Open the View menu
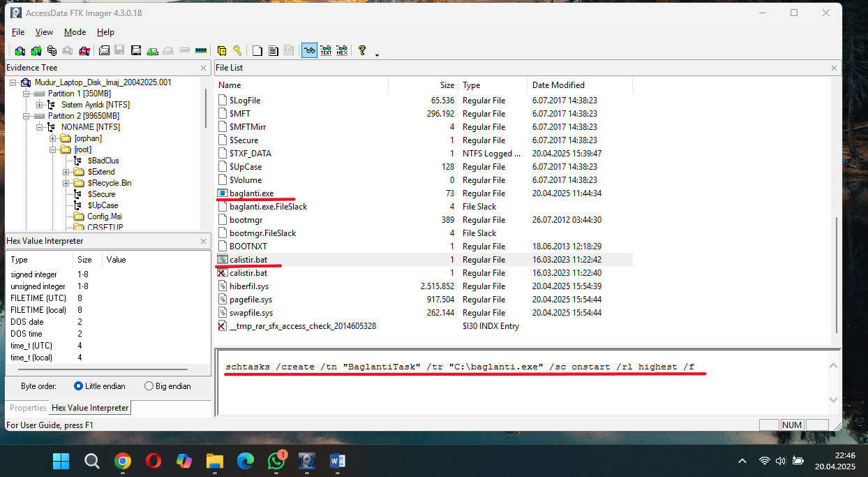868x477 pixels. point(44,32)
